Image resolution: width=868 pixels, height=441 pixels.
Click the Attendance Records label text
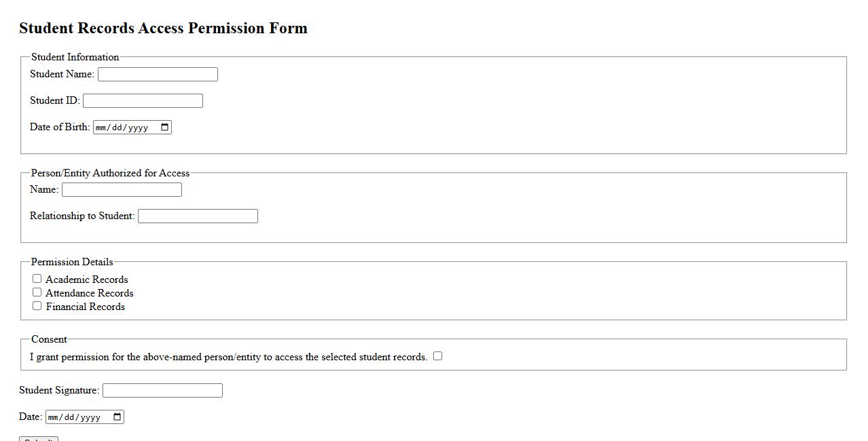click(89, 293)
